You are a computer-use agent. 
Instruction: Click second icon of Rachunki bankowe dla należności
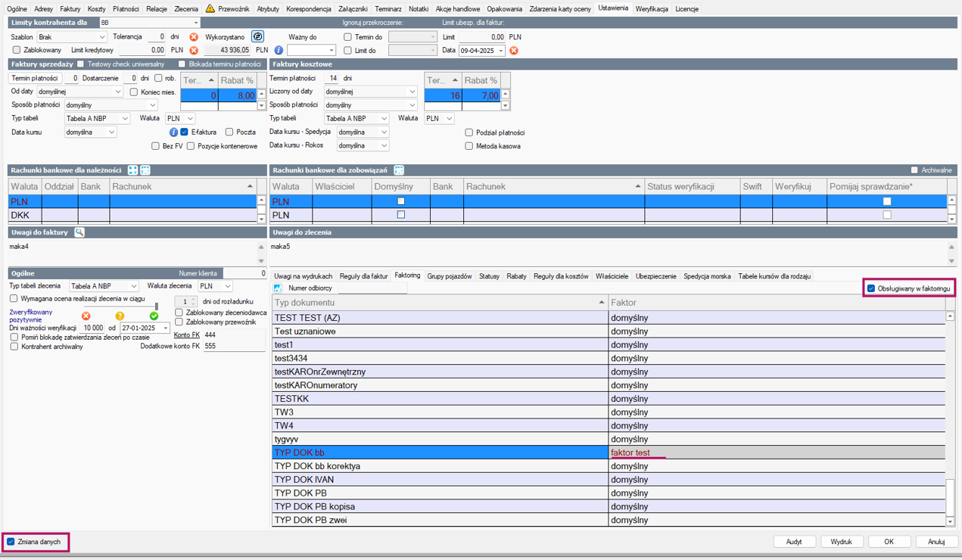pos(145,170)
